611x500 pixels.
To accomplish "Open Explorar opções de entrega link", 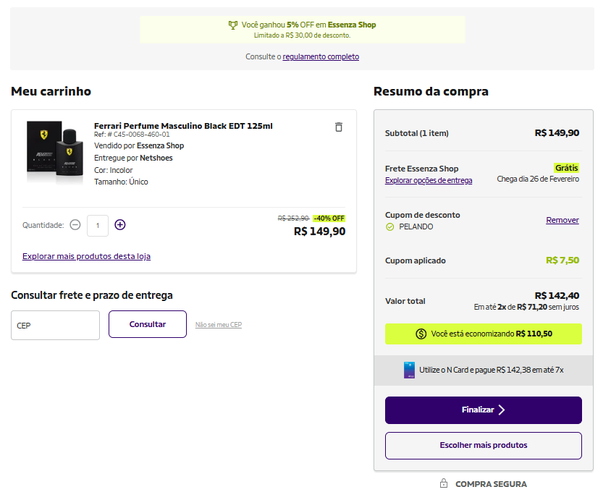I will click(x=429, y=180).
